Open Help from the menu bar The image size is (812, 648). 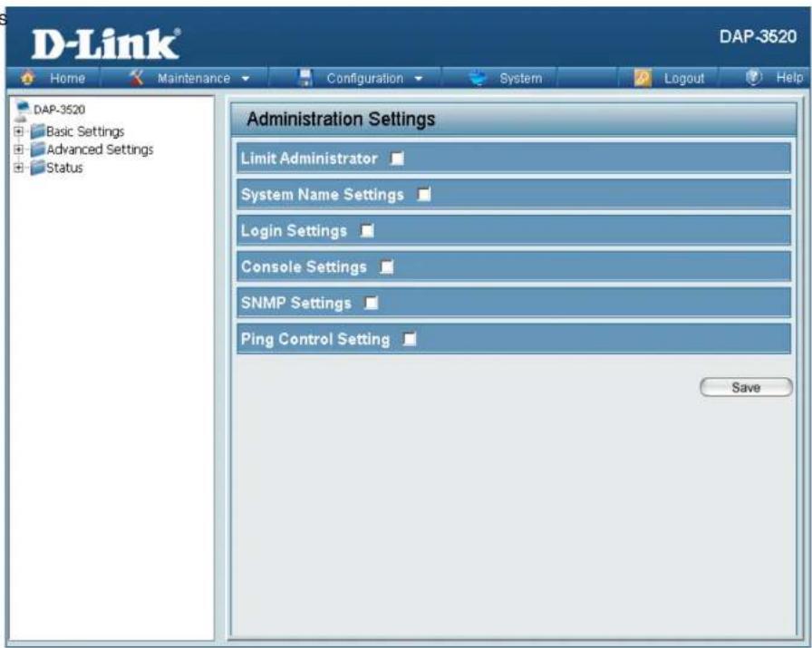pyautogui.click(x=789, y=78)
